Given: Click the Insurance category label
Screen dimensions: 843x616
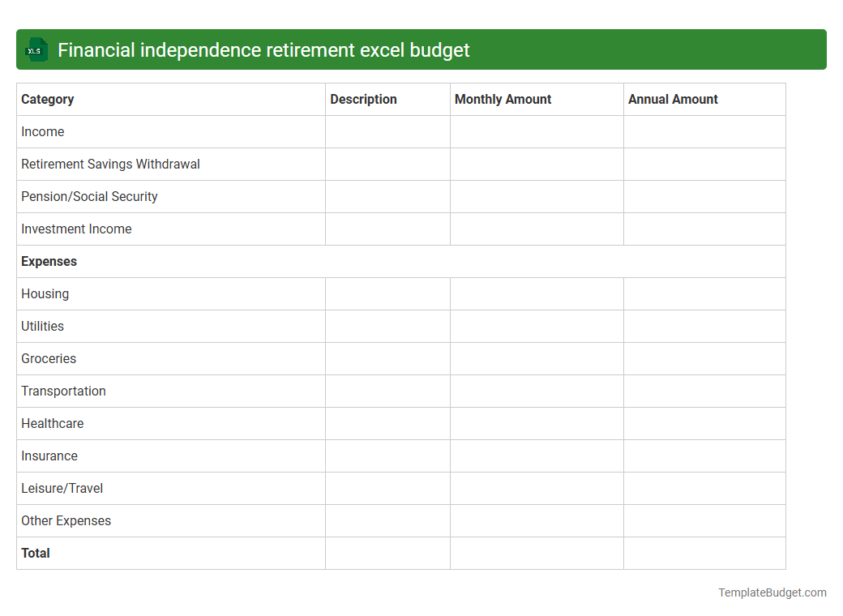Looking at the screenshot, I should coord(49,456).
